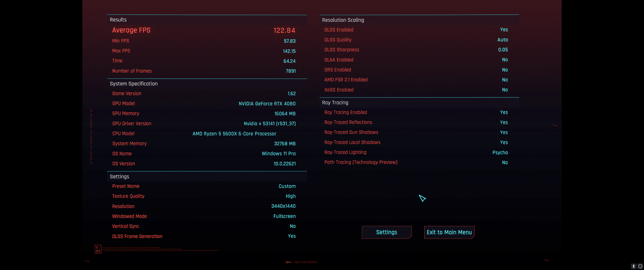Click the DLSS Enabled Yes value

click(504, 30)
